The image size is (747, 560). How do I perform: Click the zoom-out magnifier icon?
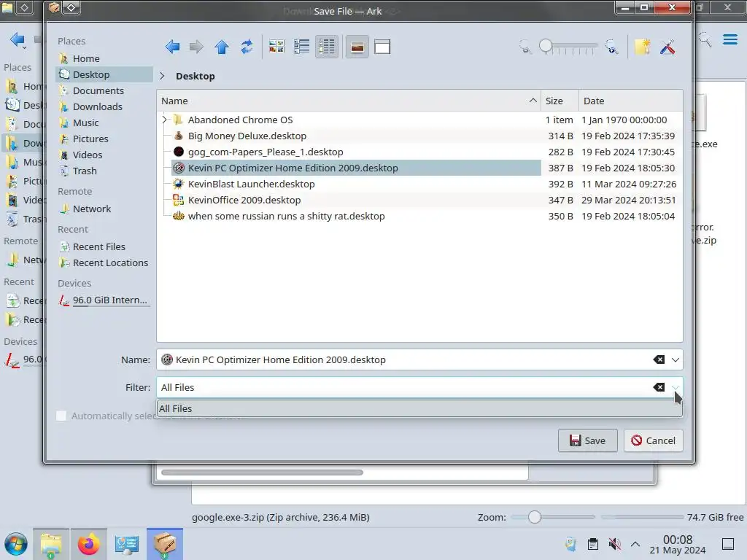(525, 47)
